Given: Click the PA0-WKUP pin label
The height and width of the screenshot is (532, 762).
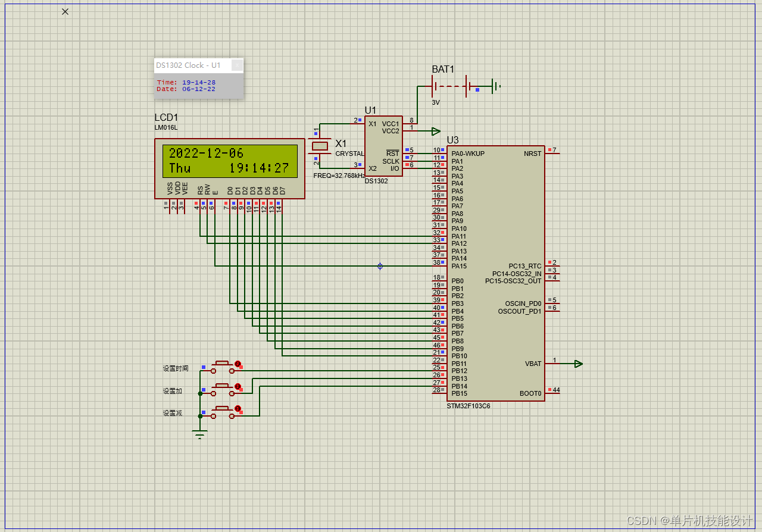Looking at the screenshot, I should pyautogui.click(x=468, y=154).
